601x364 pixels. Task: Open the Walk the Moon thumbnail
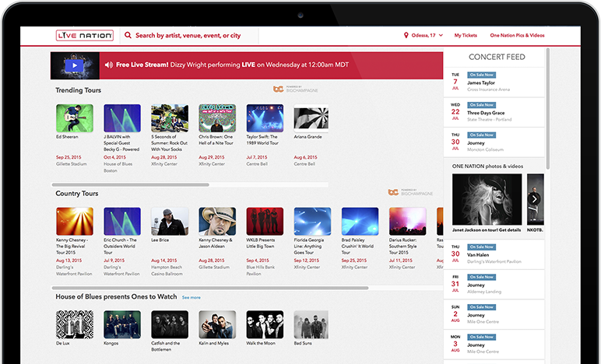[265, 324]
